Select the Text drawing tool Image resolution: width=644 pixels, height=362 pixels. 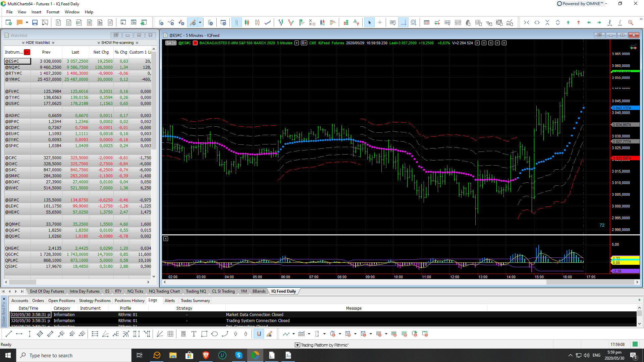tap(194, 334)
